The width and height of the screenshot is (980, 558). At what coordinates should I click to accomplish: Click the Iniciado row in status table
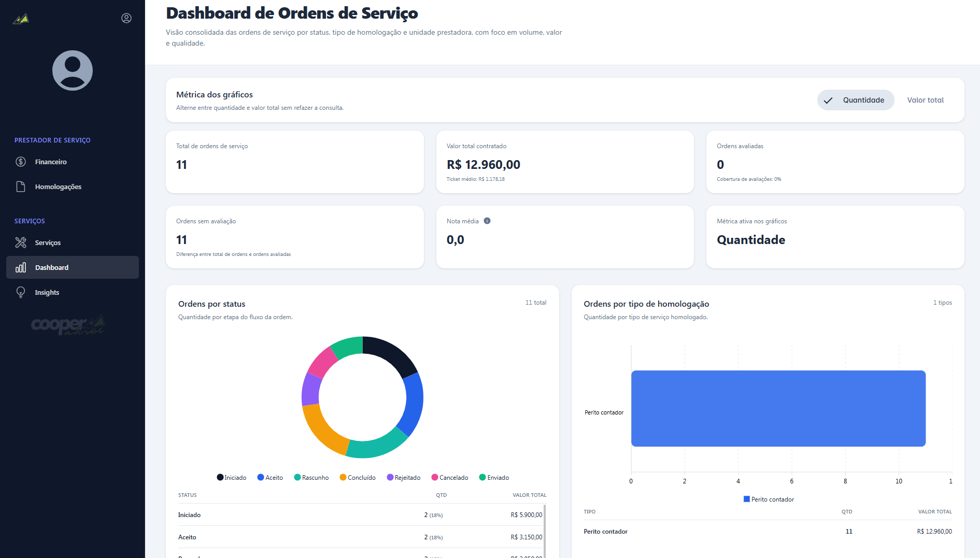click(360, 515)
